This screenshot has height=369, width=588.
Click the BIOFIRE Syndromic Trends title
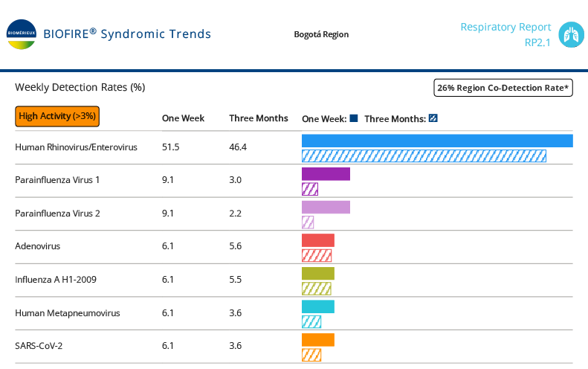pyautogui.click(x=127, y=34)
